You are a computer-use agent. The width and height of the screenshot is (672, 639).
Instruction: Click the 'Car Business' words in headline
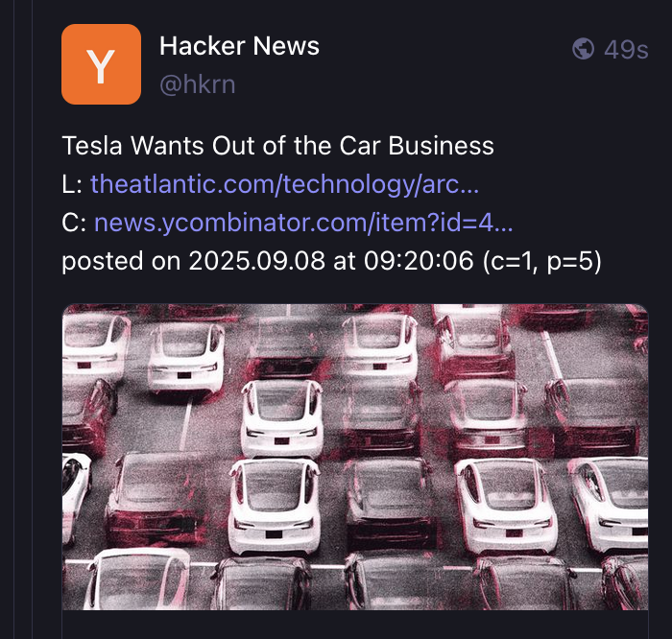point(417,146)
